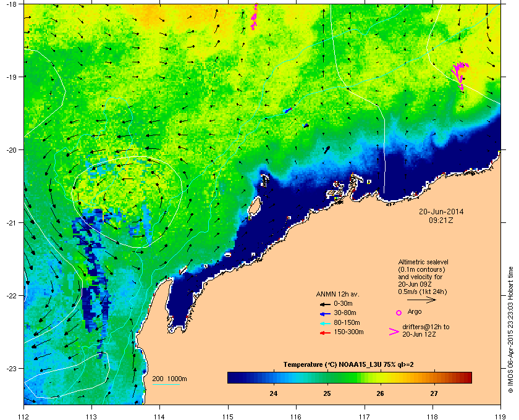Click the '0-30m' legend label
This screenshot has height=420, width=519.
[x=343, y=303]
